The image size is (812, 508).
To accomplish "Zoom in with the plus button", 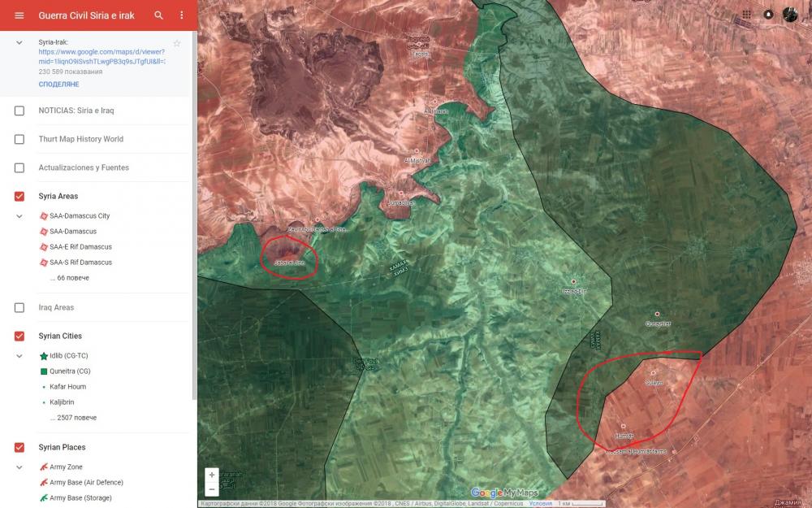I will tap(212, 475).
